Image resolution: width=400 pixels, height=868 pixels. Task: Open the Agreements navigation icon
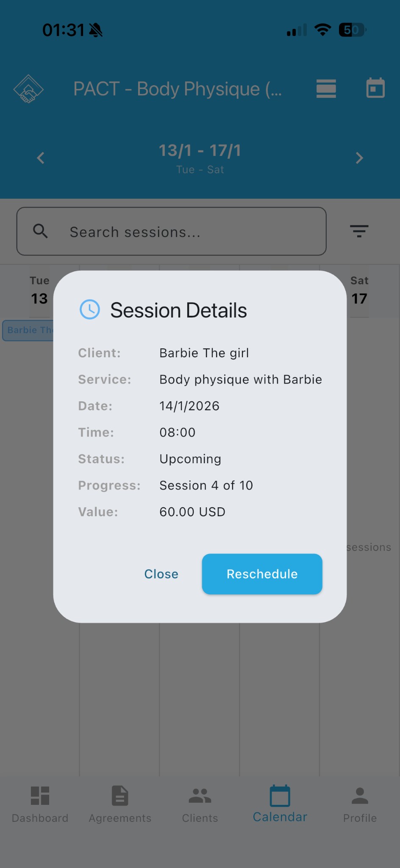pos(119,796)
